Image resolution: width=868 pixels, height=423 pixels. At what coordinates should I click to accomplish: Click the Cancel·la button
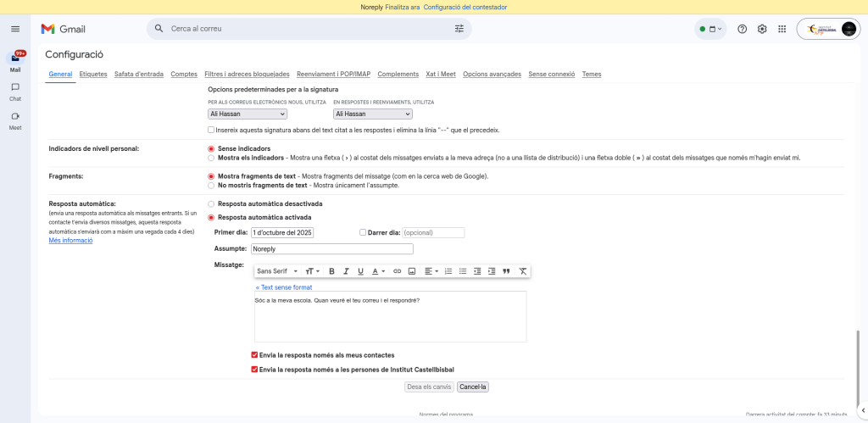[473, 387]
